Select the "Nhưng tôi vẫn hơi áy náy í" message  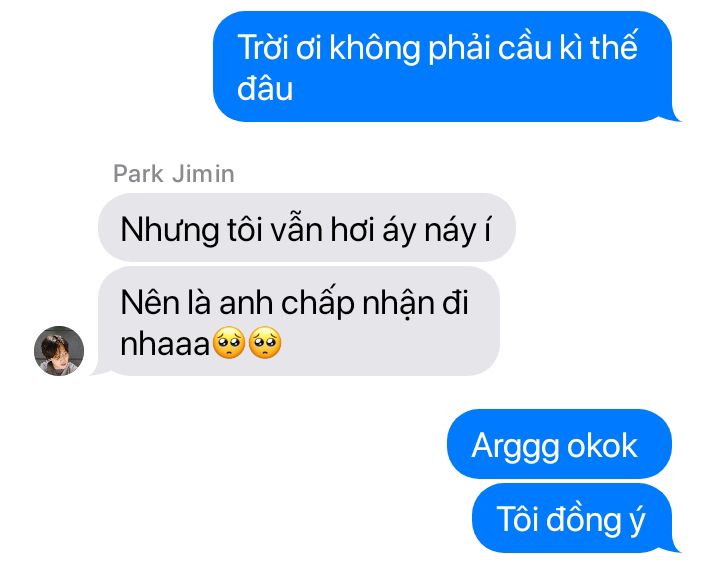coord(307,227)
